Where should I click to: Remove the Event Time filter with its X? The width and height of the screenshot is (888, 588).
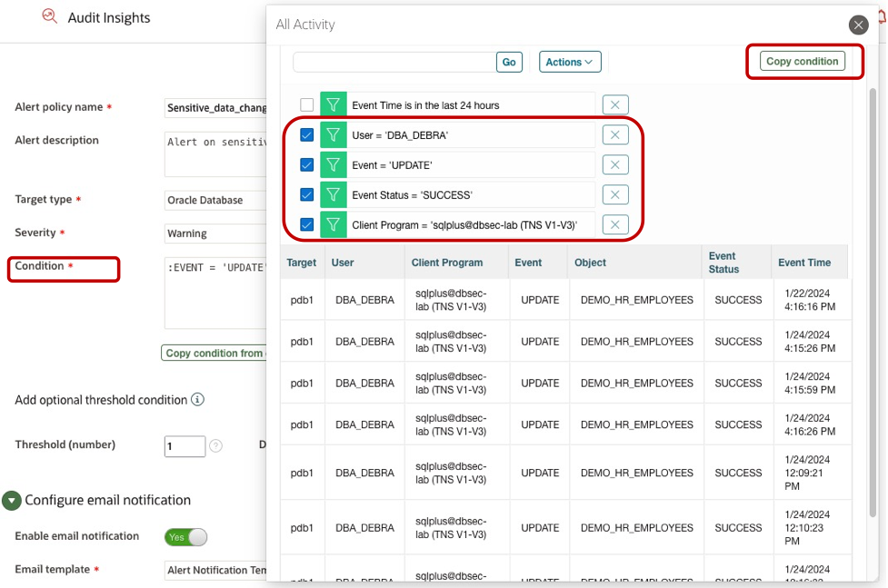[616, 105]
